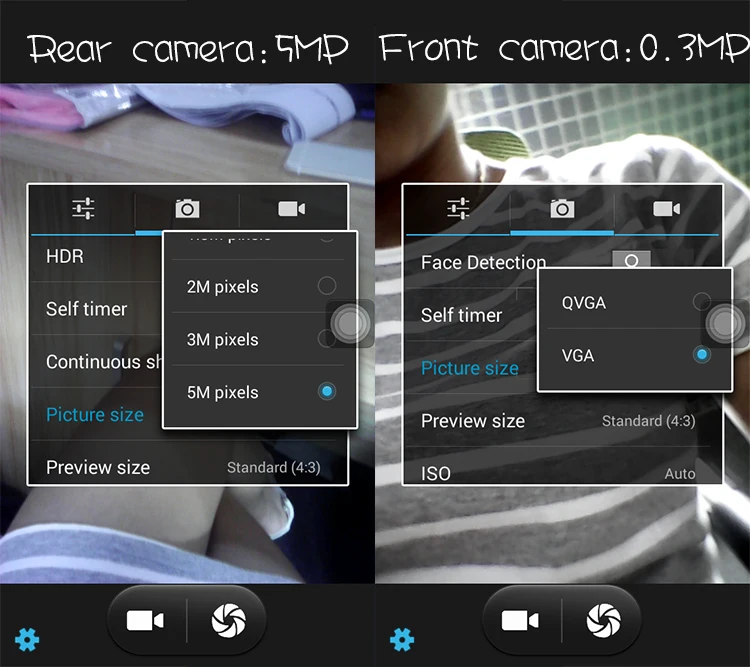Open general settings tab in front camera panel
Screen dimensions: 750x667
tap(458, 209)
